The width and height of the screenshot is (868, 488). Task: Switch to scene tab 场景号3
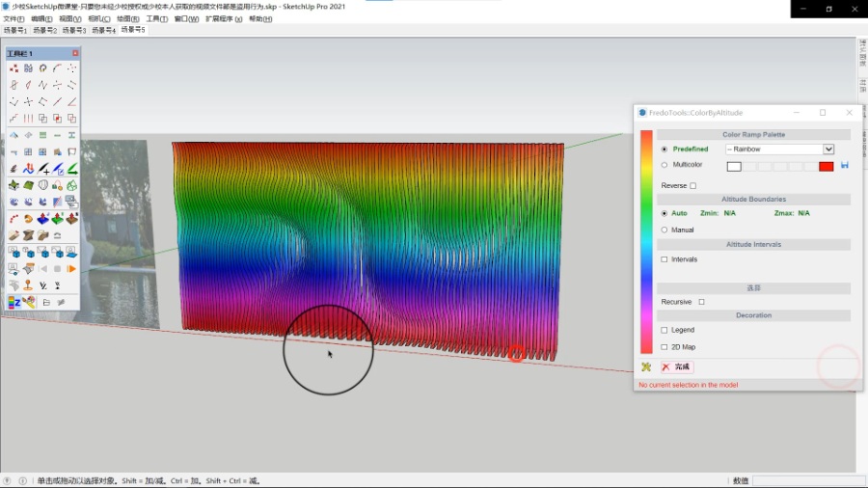pyautogui.click(x=73, y=30)
